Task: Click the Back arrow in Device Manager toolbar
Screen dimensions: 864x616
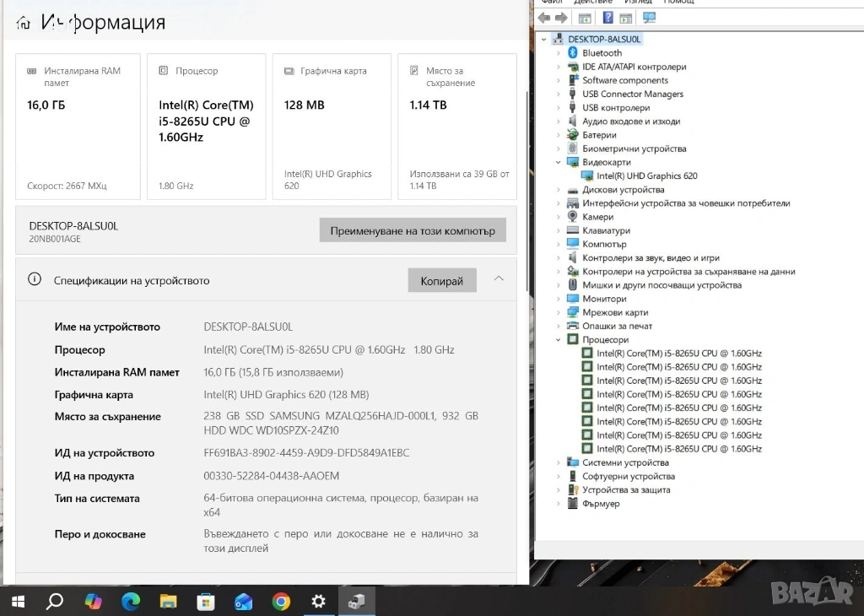Action: point(544,18)
